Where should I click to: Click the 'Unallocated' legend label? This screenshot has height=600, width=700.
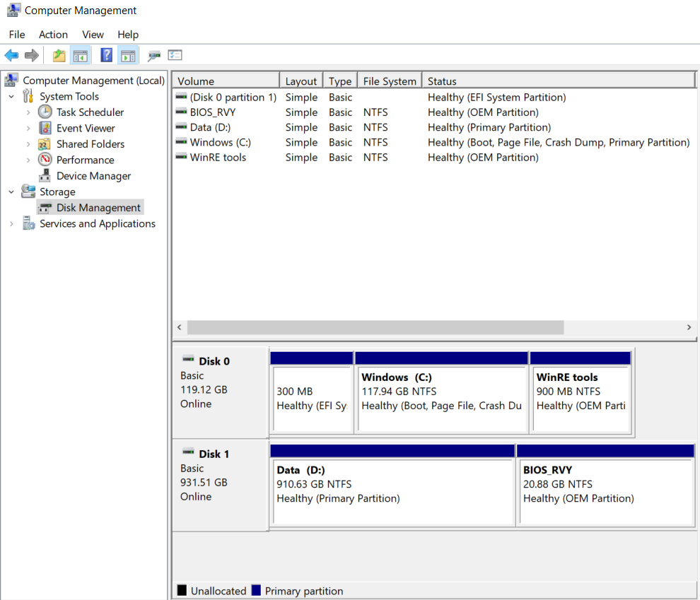point(218,591)
